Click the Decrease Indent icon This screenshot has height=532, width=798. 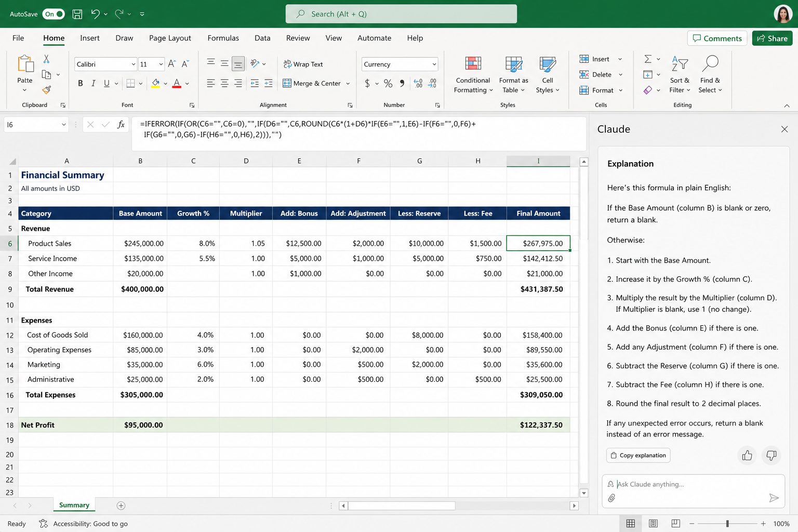pos(255,83)
